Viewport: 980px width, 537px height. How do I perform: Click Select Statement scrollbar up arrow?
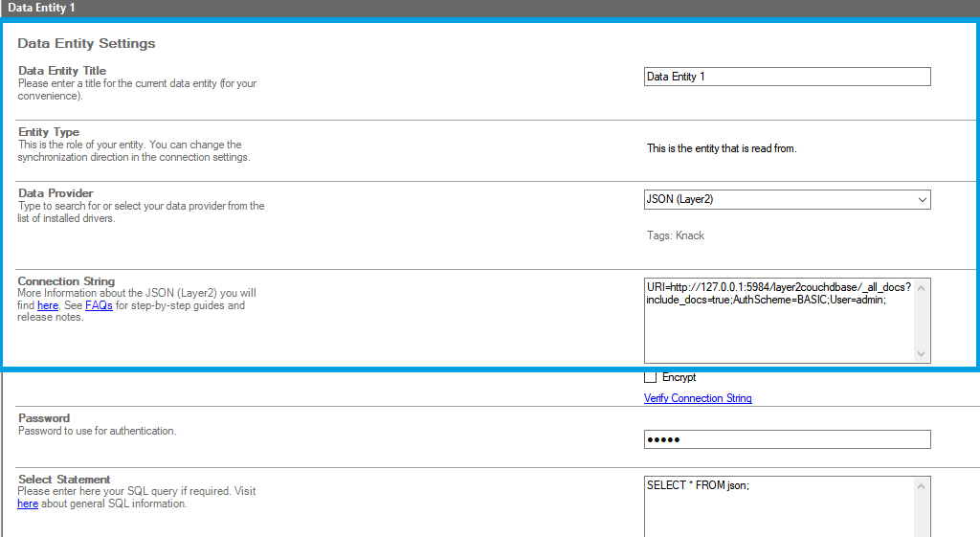click(x=922, y=486)
